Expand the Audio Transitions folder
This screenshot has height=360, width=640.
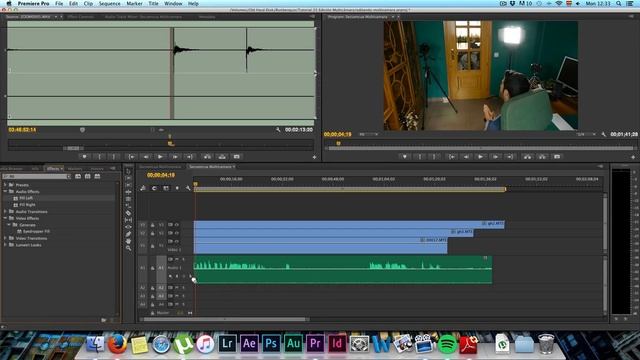tap(5, 211)
